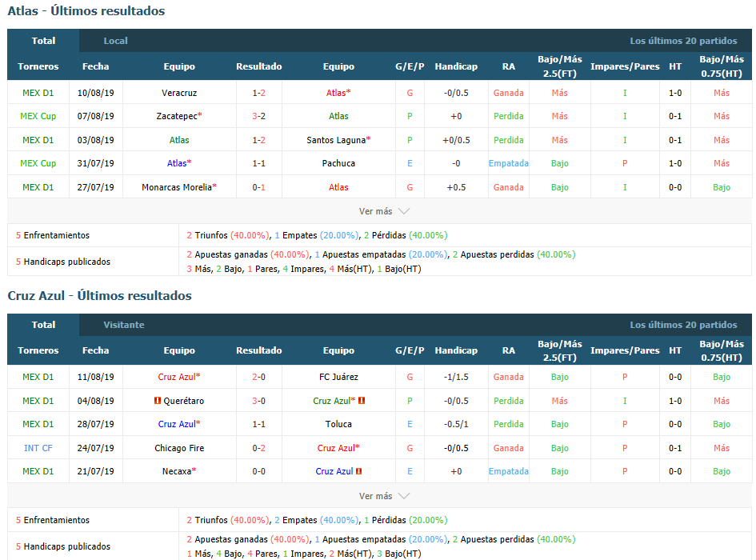Switch to the Visitante tab

tap(124, 325)
